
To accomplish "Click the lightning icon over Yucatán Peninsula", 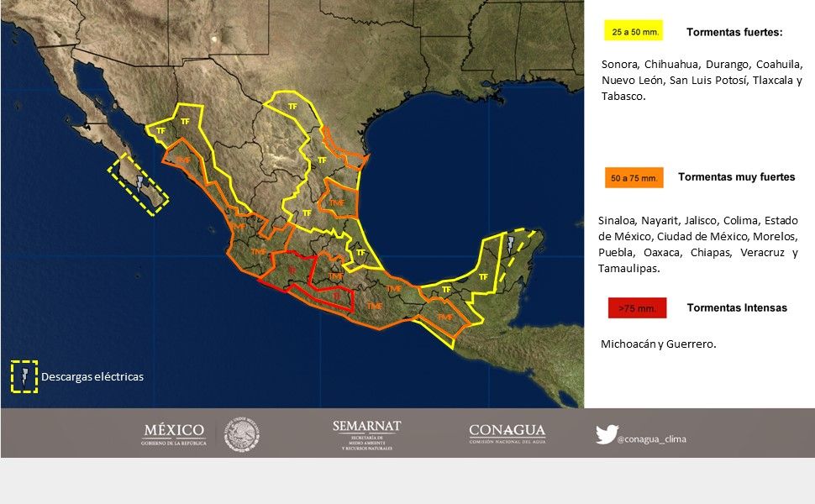I will [x=508, y=244].
